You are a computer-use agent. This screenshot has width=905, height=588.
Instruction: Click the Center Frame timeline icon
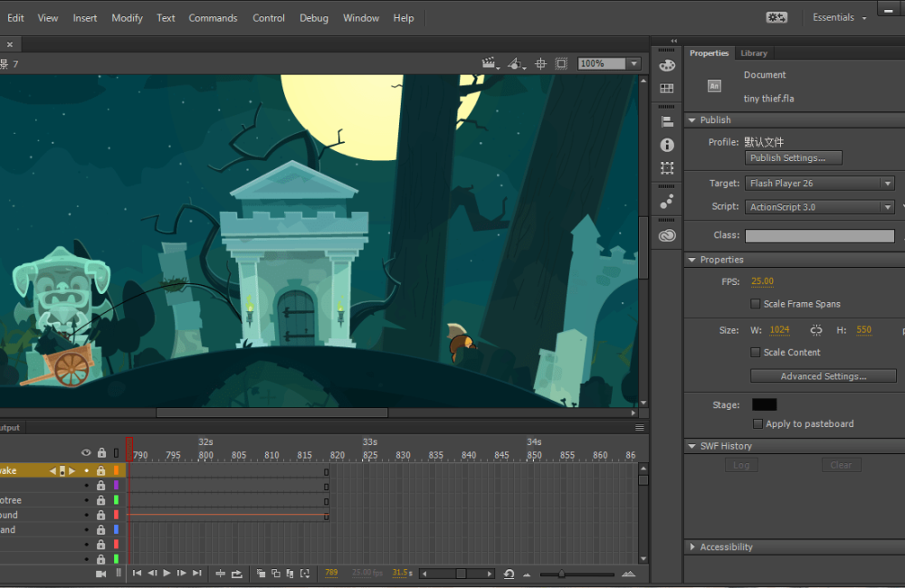tap(221, 574)
